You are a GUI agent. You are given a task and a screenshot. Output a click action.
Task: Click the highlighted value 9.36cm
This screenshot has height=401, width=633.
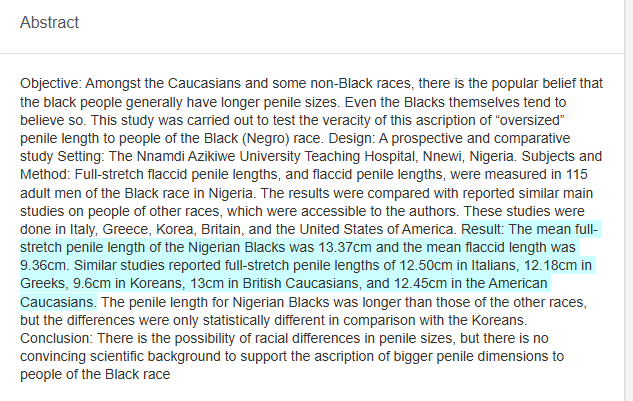[43, 265]
